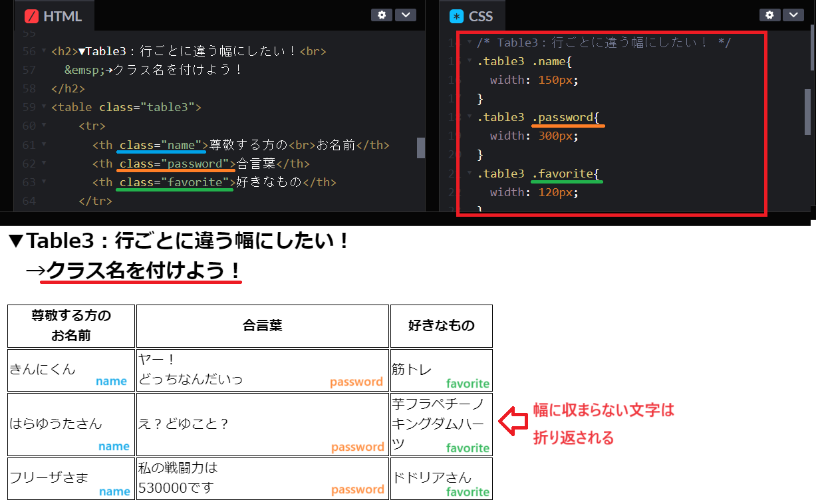Switch to the CSS tab
Image resolution: width=816 pixels, height=504 pixels.
coord(481,17)
